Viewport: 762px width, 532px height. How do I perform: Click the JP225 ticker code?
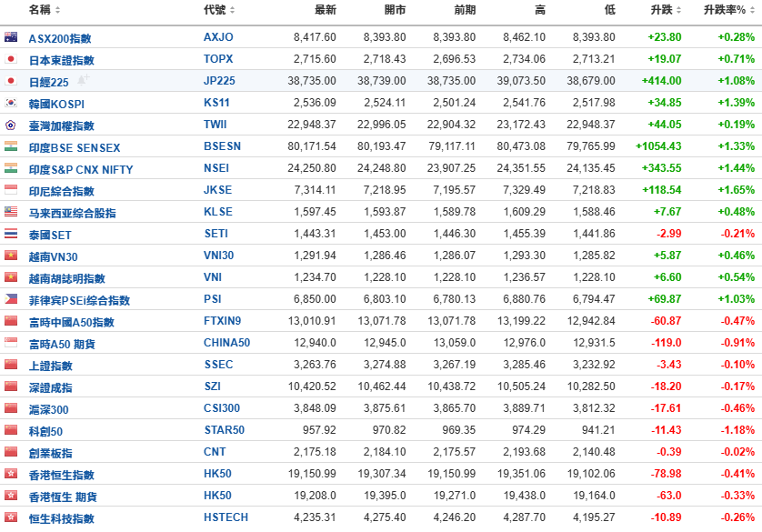point(219,81)
